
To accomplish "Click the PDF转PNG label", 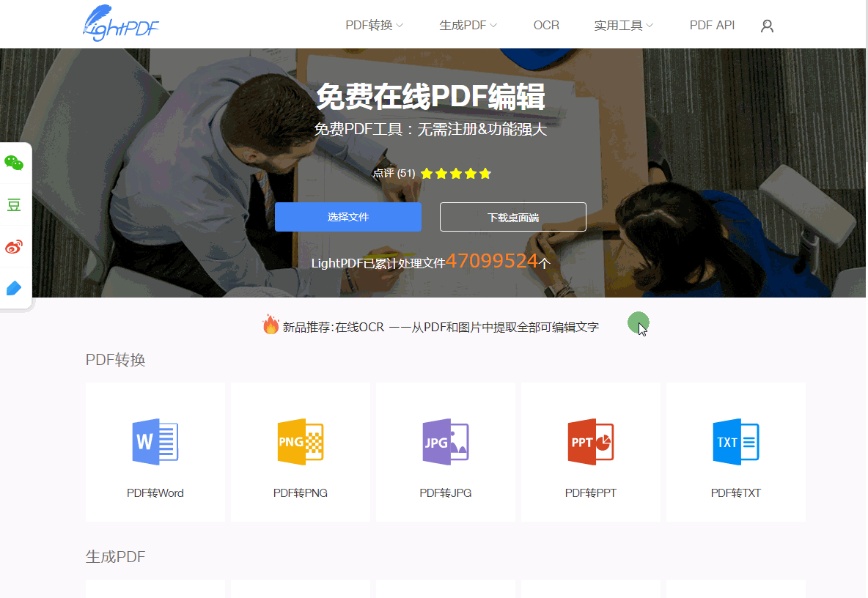I will 300,493.
